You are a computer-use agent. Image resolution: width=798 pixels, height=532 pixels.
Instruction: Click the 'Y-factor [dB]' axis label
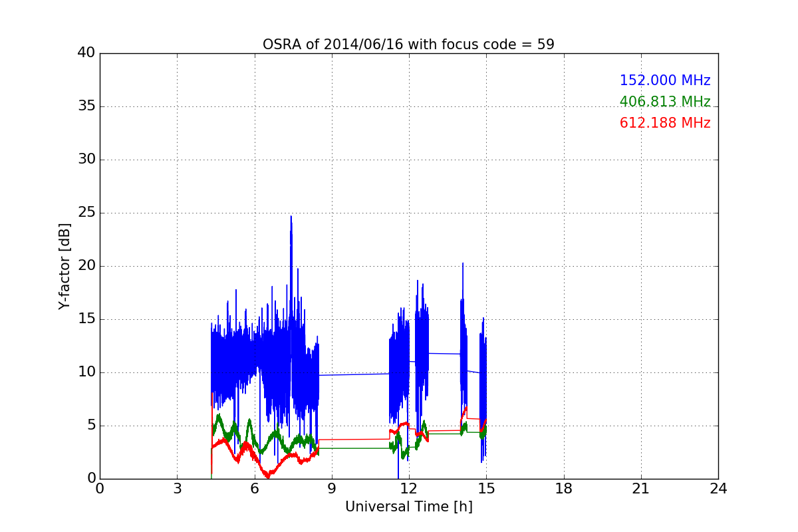pyautogui.click(x=64, y=266)
